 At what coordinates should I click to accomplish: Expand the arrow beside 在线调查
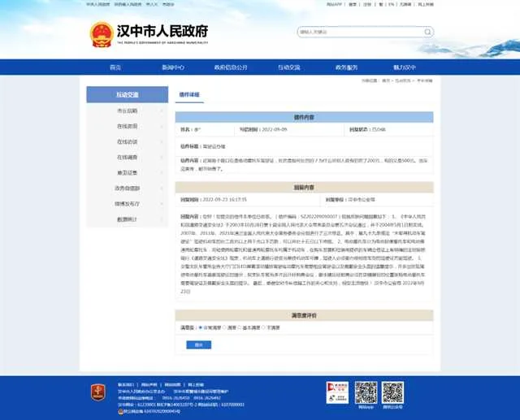click(x=162, y=158)
